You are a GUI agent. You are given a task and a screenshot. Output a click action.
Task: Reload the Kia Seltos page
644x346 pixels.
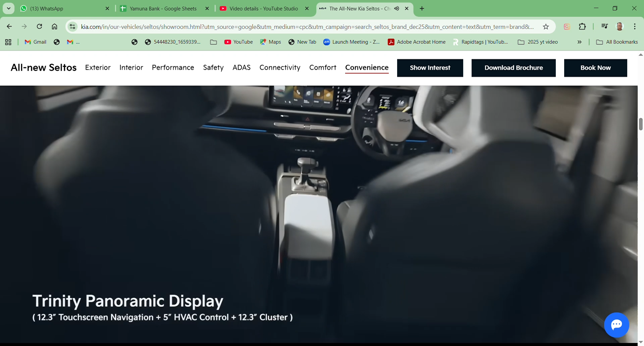pyautogui.click(x=39, y=26)
